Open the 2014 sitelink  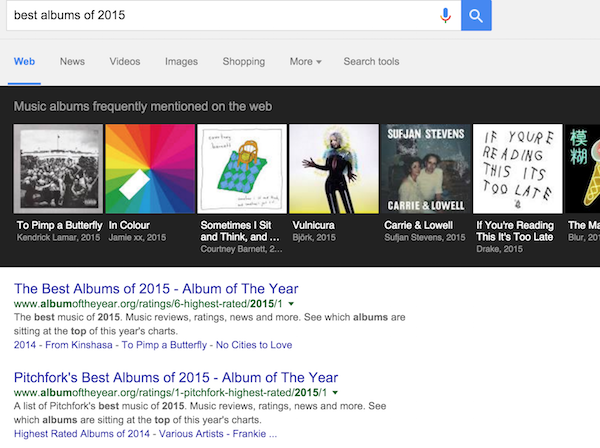click(25, 345)
